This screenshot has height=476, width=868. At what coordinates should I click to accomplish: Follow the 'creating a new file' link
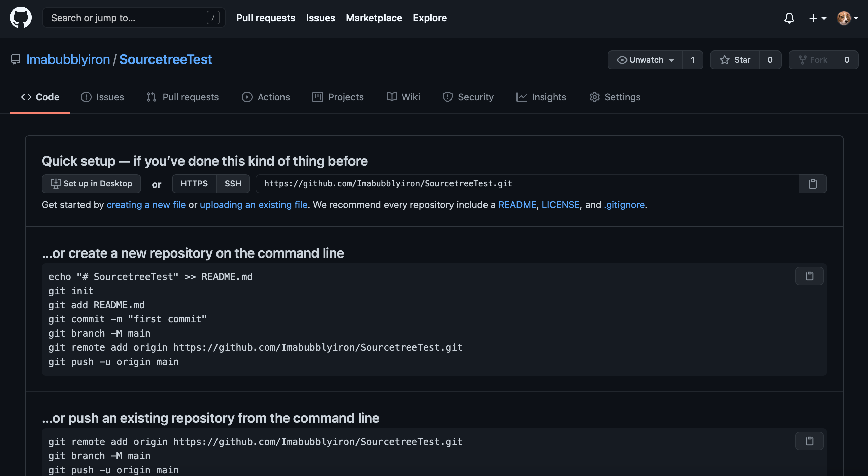point(146,205)
